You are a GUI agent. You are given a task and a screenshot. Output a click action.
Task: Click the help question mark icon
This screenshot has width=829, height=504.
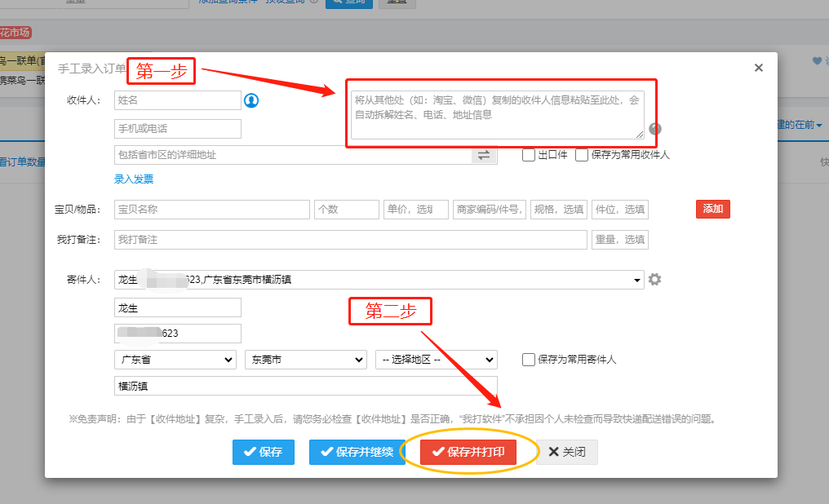654,129
